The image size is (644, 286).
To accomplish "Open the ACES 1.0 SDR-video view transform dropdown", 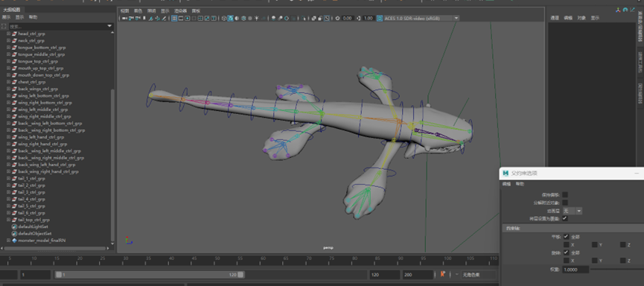I will pyautogui.click(x=456, y=18).
